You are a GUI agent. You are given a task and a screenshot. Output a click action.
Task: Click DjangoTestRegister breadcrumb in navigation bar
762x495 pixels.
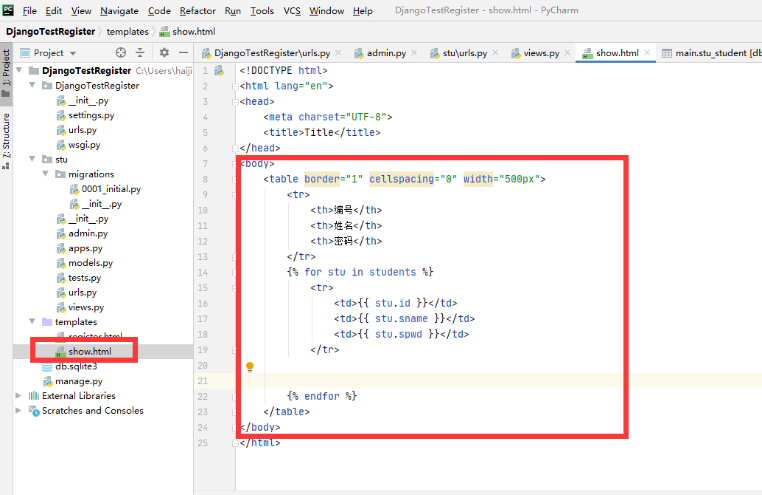click(x=51, y=32)
